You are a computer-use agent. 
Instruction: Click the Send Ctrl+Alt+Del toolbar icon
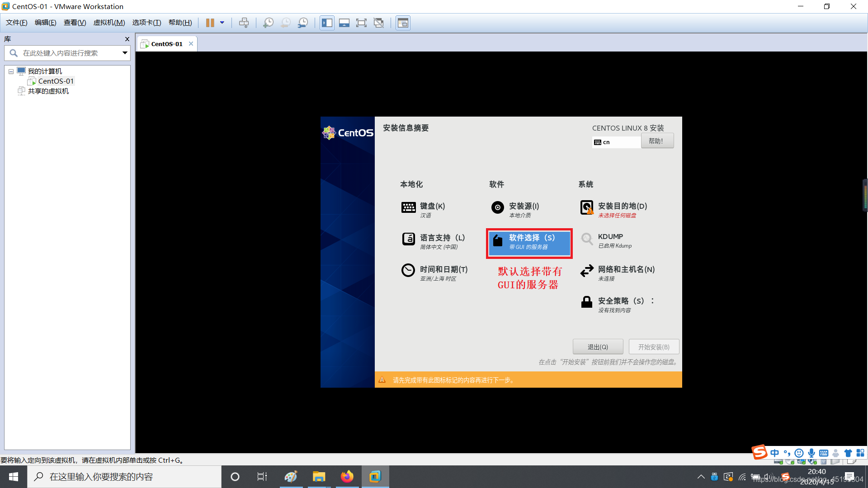click(244, 23)
